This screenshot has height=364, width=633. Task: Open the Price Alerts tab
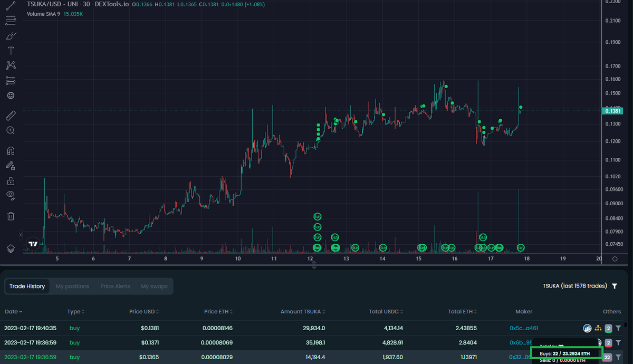tap(115, 286)
